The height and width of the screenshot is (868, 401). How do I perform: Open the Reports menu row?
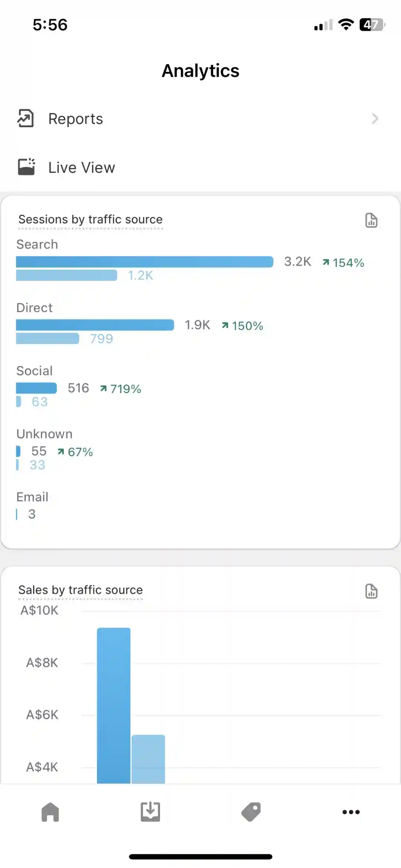pos(200,119)
